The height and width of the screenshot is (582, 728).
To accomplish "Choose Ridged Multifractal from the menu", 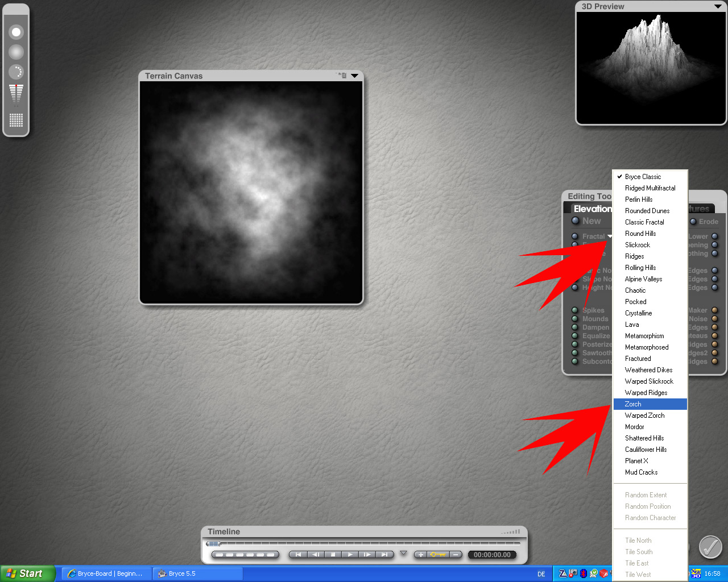I will coord(650,188).
